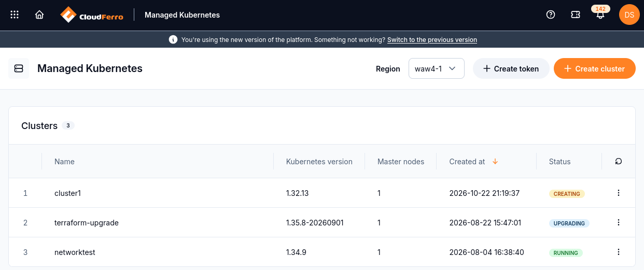Click version 1.32.13 cell
This screenshot has height=270, width=644.
pyautogui.click(x=297, y=193)
